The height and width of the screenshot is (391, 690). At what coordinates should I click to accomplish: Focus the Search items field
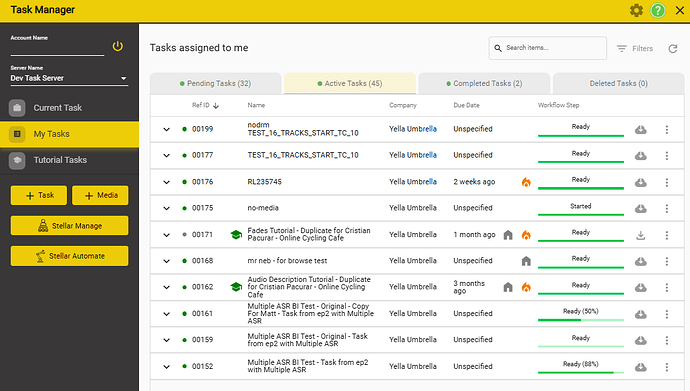pos(548,48)
